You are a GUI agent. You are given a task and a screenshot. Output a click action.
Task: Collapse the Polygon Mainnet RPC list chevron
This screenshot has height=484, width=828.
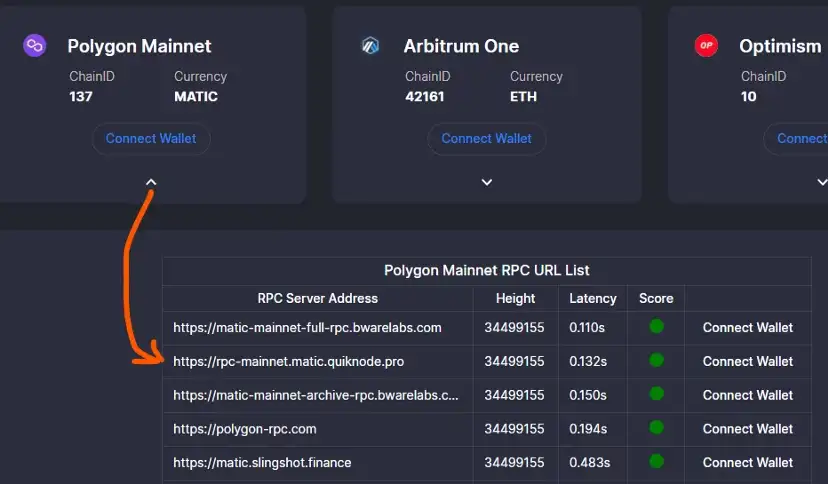(x=151, y=182)
